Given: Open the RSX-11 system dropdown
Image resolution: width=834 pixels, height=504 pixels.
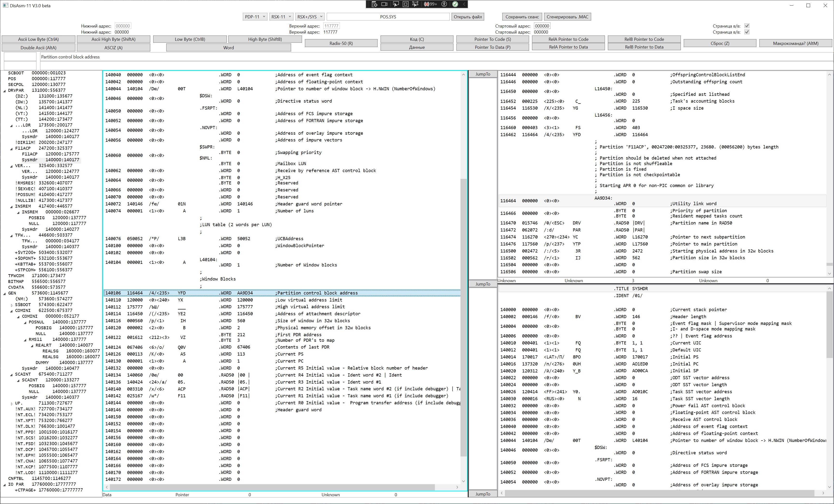Looking at the screenshot, I should 281,17.
